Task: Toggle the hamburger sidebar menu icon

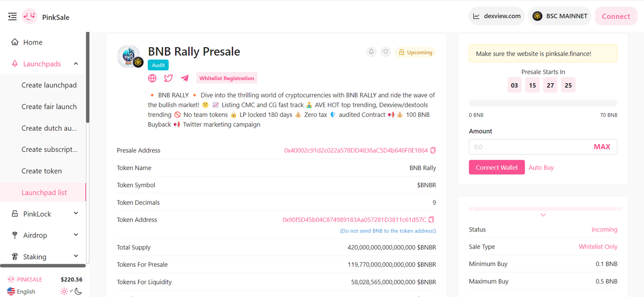Action: coord(12,17)
